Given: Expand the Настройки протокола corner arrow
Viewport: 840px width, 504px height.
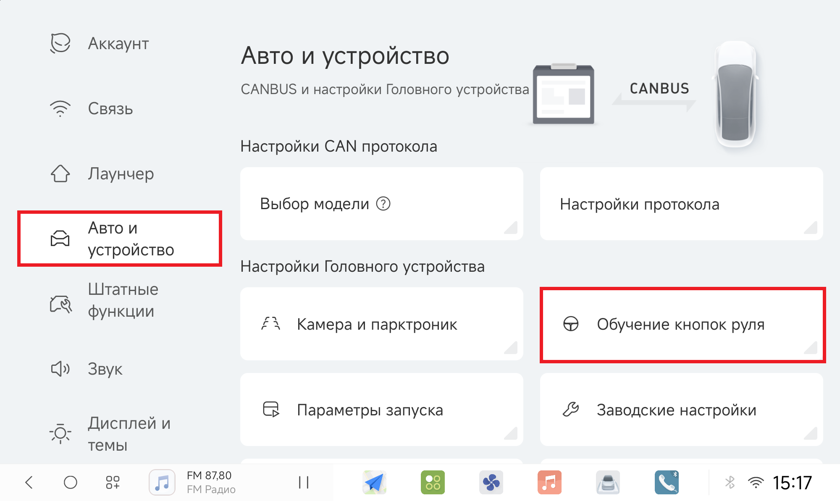Looking at the screenshot, I should coord(811,228).
